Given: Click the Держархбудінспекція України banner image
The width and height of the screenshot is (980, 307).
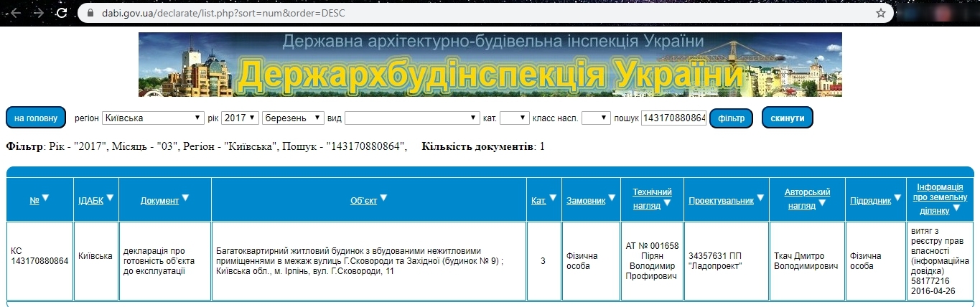Looking at the screenshot, I should pos(490,65).
